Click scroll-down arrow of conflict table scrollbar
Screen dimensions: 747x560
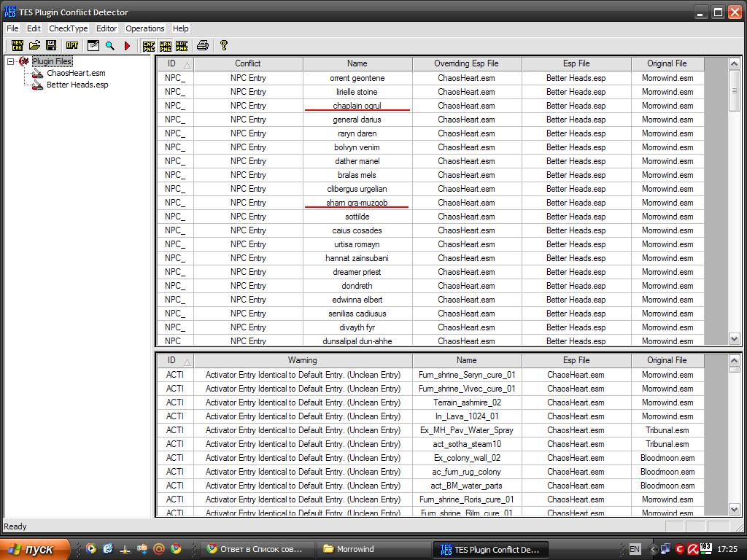point(734,338)
